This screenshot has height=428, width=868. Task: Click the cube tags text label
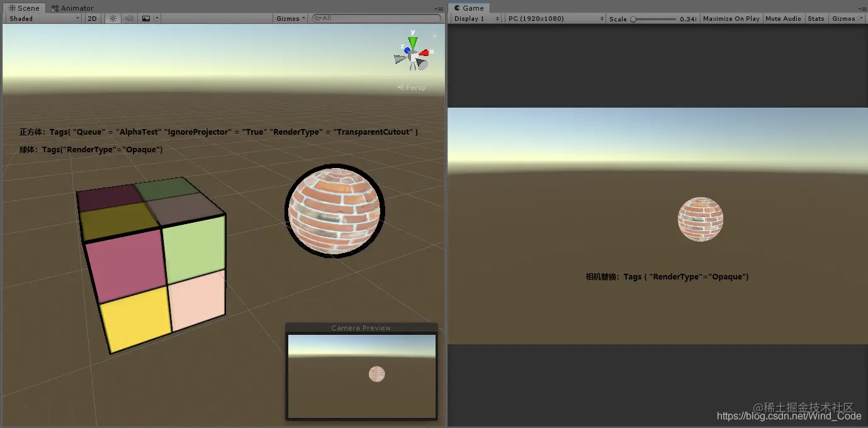pyautogui.click(x=219, y=132)
